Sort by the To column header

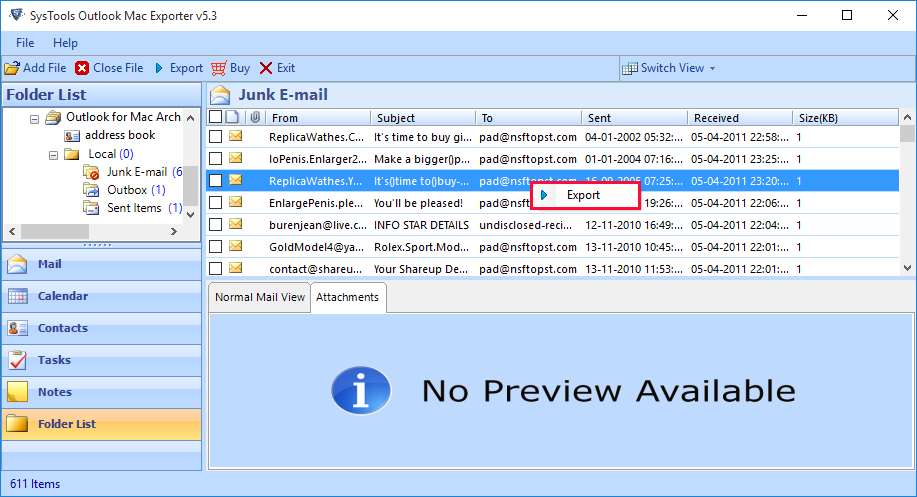coord(529,118)
